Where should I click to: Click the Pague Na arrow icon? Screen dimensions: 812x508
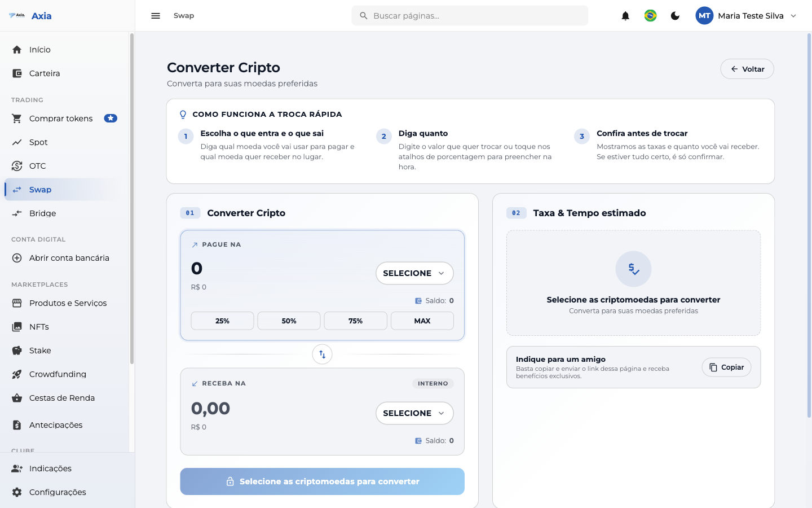coord(195,245)
